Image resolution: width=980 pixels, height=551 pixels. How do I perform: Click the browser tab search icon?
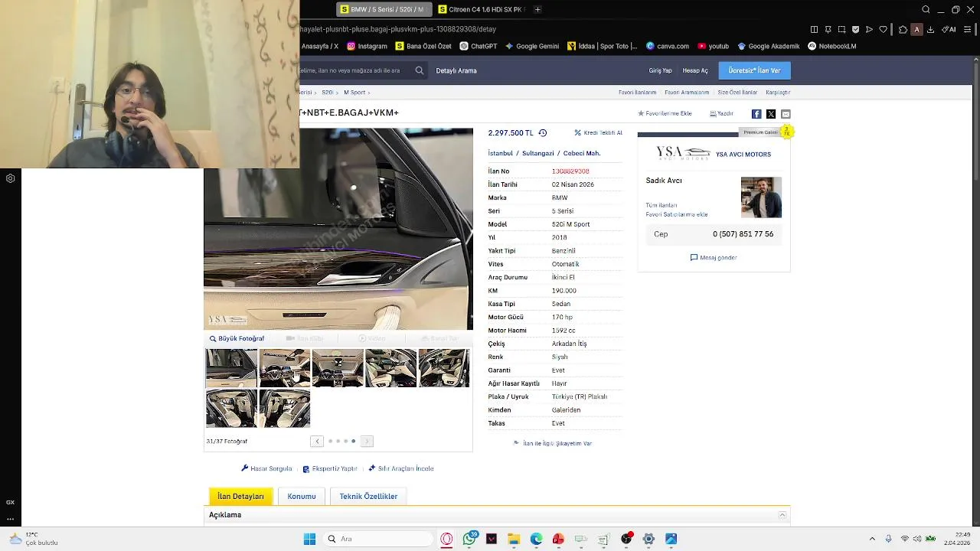[x=926, y=9]
